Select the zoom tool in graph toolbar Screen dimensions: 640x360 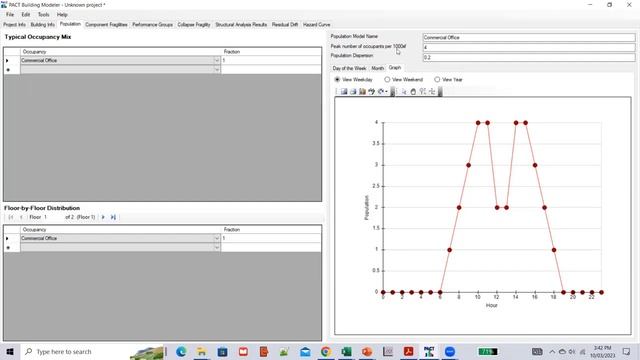422,91
